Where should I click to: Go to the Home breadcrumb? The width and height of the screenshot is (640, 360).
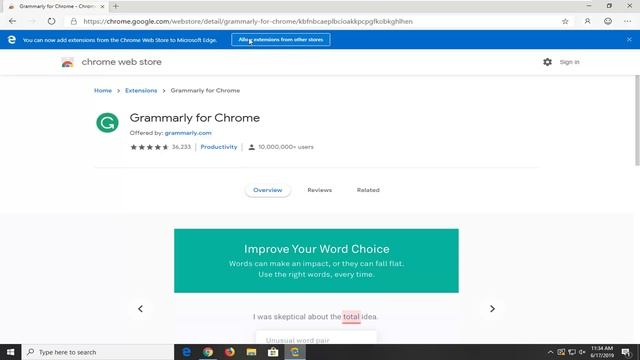tap(103, 91)
